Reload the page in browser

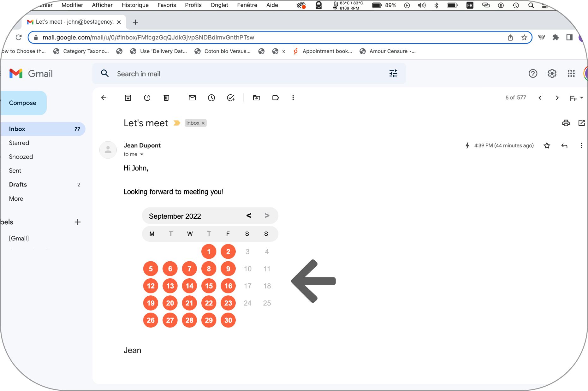18,38
